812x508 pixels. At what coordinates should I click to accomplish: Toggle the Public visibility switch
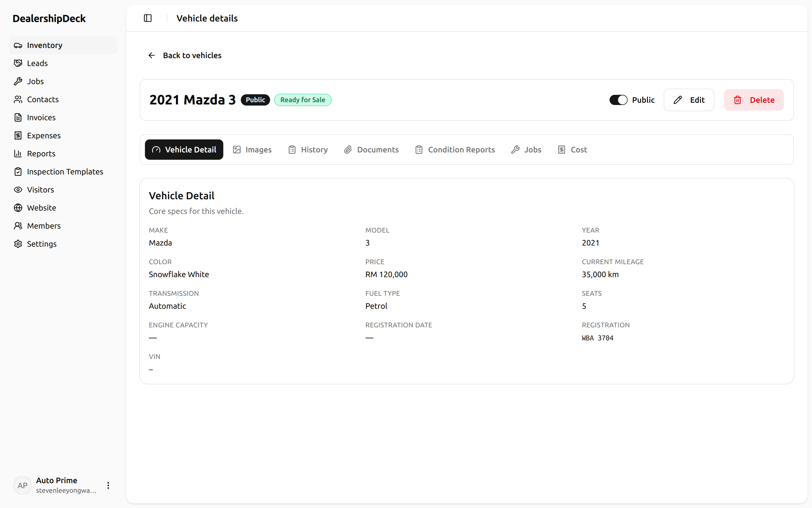[x=618, y=100]
